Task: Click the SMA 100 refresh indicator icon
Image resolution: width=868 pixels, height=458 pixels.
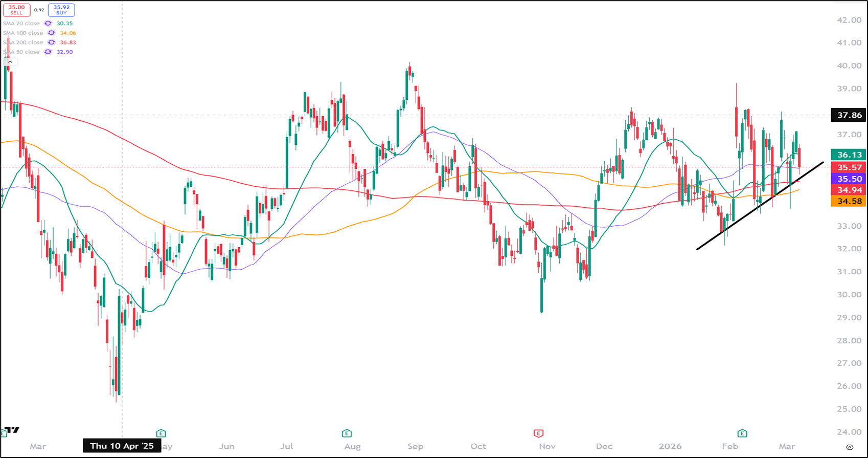Action: coord(51,33)
